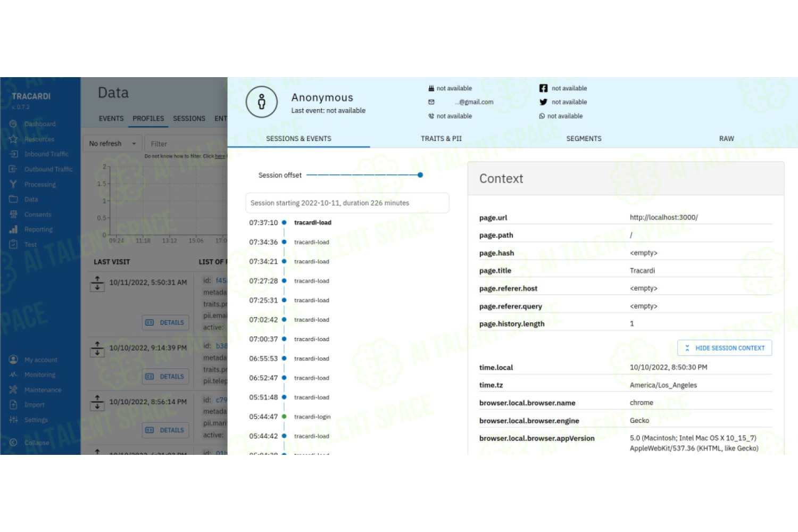Open the TRAITS & PII tab
Viewport: 798px width, 532px height.
(x=441, y=138)
